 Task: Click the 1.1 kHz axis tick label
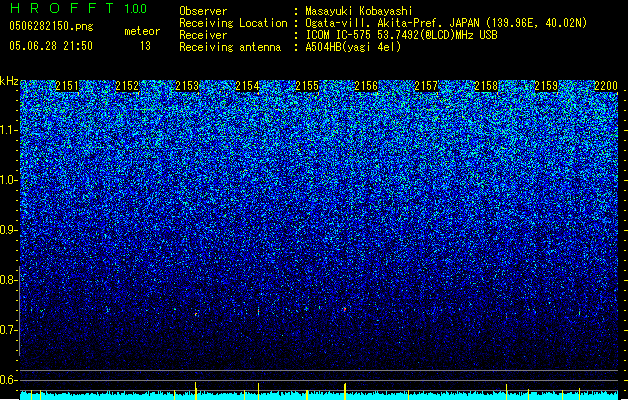coord(8,131)
